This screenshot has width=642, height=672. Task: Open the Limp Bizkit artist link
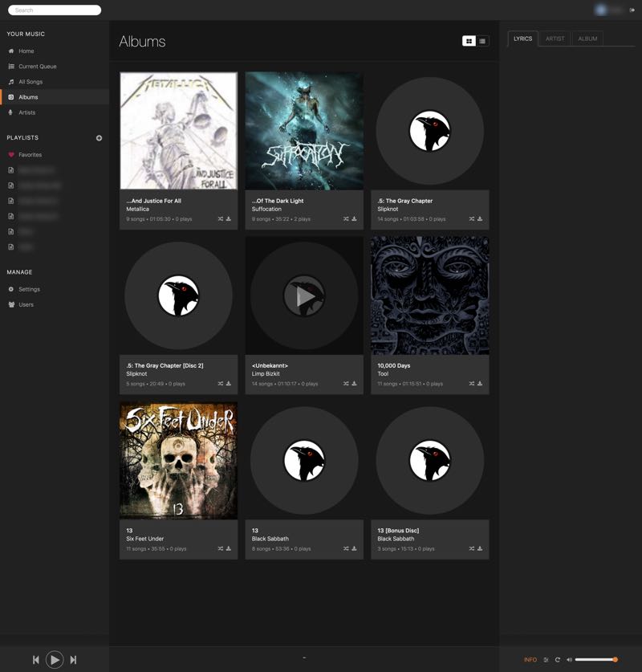[266, 373]
